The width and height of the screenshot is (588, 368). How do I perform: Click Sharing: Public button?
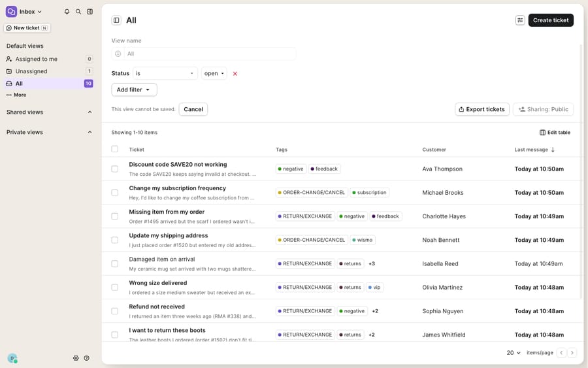(543, 109)
